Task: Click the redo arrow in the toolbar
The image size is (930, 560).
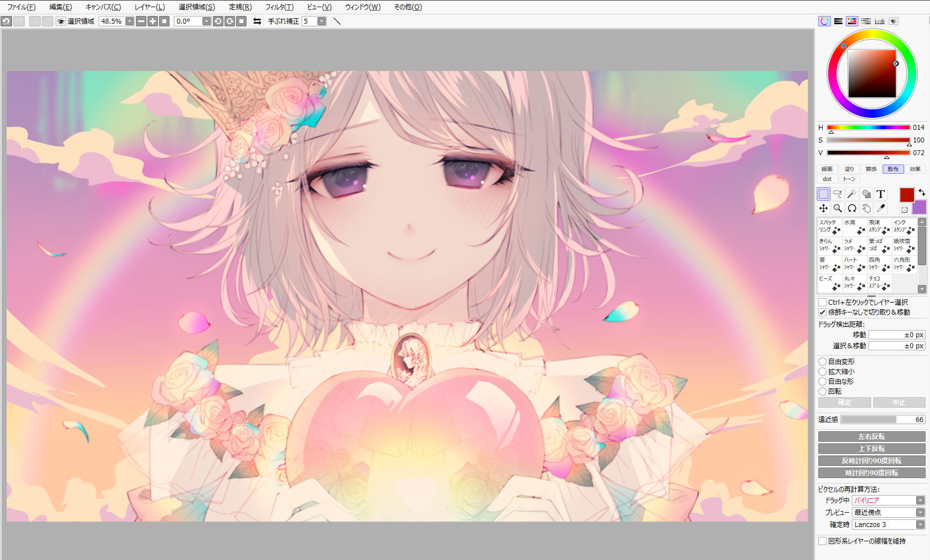Action: click(x=19, y=21)
